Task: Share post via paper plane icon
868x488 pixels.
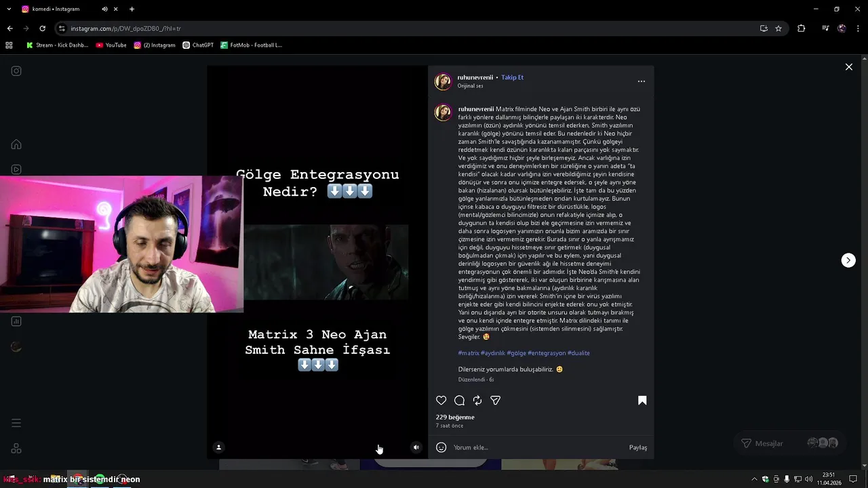Action: click(x=496, y=401)
